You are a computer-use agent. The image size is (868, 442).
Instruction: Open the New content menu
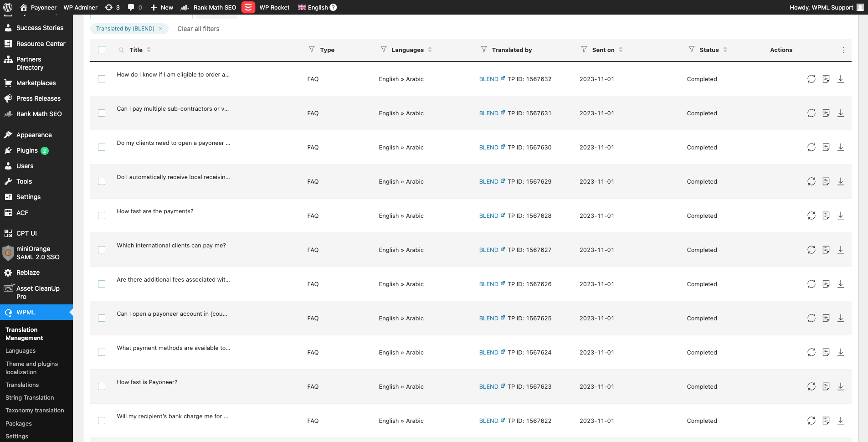(x=162, y=7)
